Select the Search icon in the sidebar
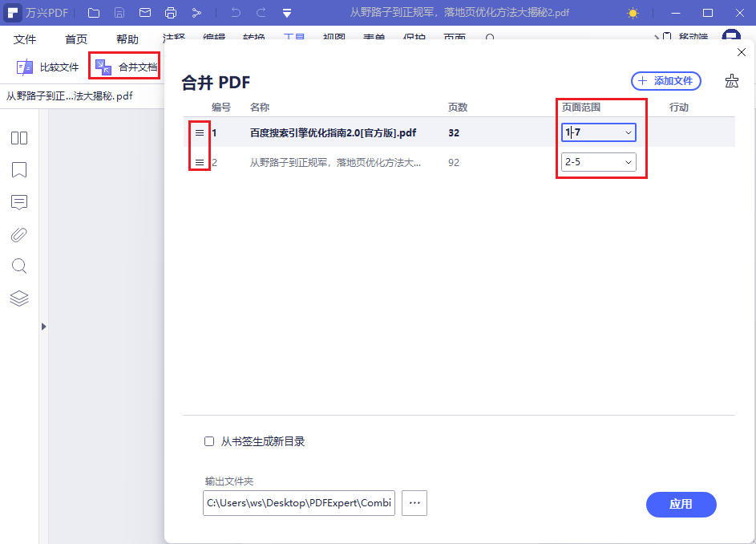The image size is (756, 544). click(18, 266)
